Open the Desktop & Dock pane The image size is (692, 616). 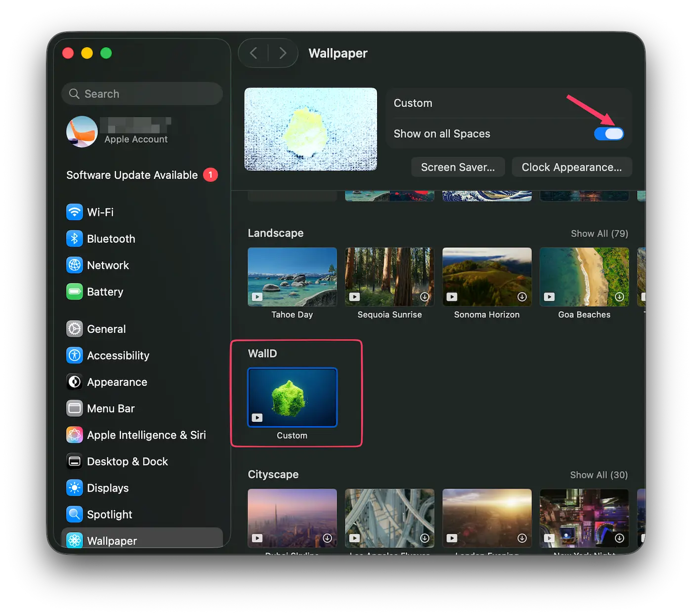click(127, 461)
